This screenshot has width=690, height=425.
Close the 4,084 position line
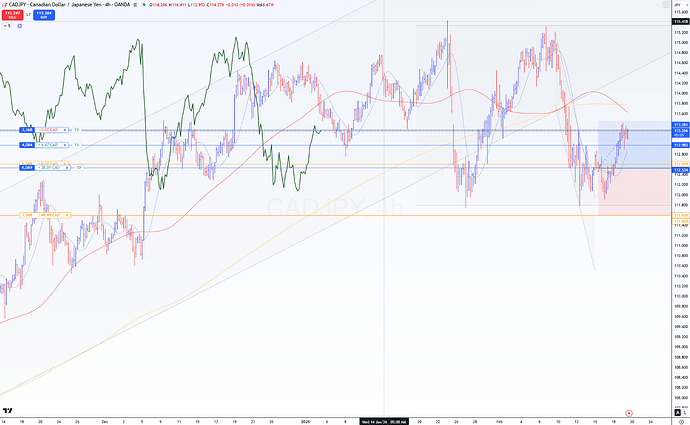[66, 145]
